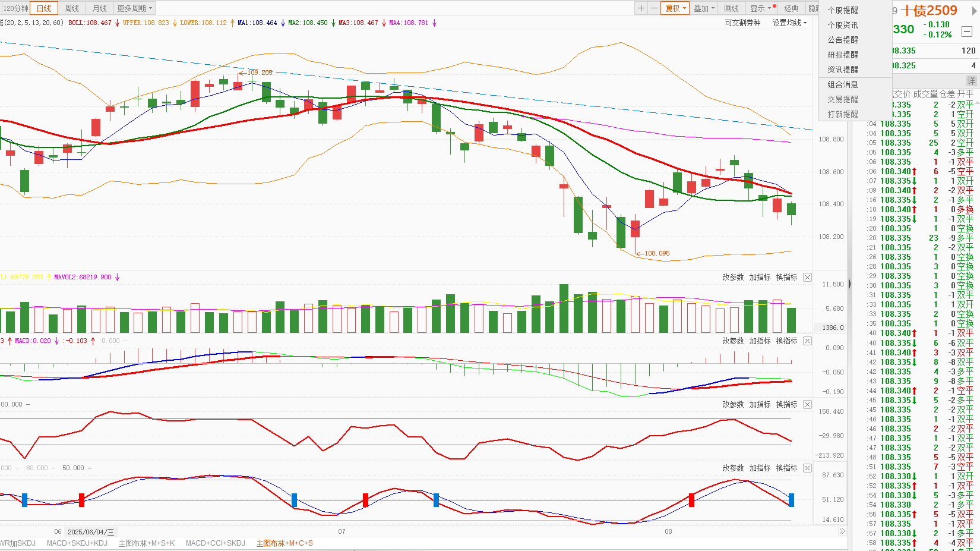
Task: Click the low price marker 108.095
Action: click(657, 253)
